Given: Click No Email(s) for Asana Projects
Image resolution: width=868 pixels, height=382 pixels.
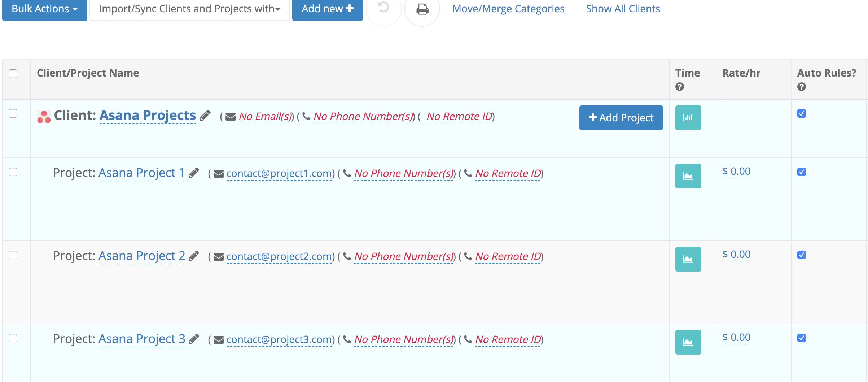Looking at the screenshot, I should 266,117.
